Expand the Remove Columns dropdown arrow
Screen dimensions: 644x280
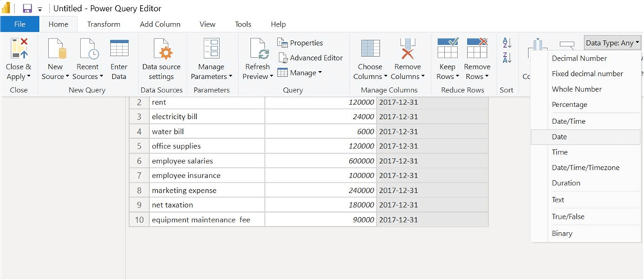[x=423, y=77]
